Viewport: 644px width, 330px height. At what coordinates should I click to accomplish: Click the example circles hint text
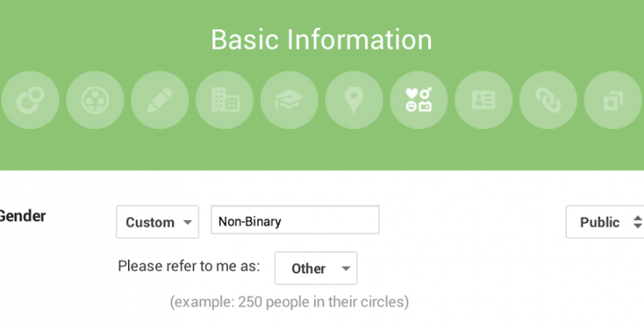click(289, 302)
